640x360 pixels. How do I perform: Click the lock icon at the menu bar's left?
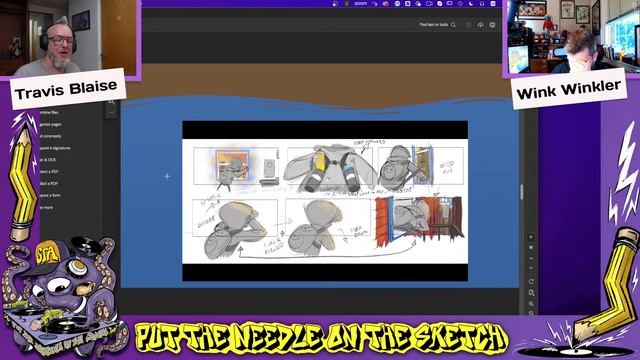pos(335,3)
